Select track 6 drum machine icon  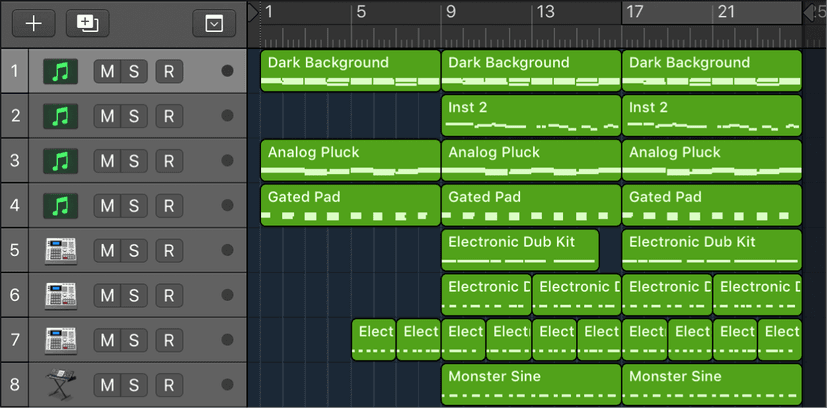coord(61,296)
